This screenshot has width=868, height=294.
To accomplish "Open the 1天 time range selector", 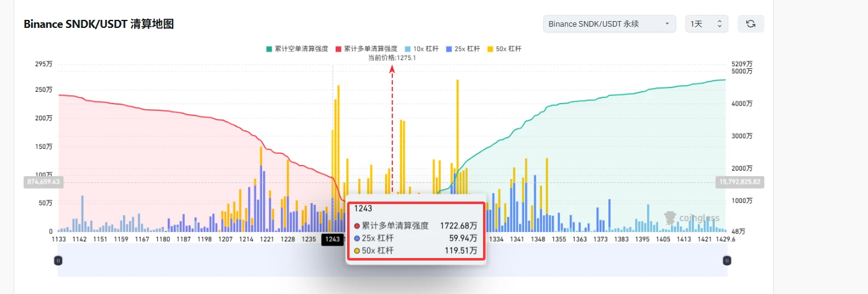I will pyautogui.click(x=707, y=24).
